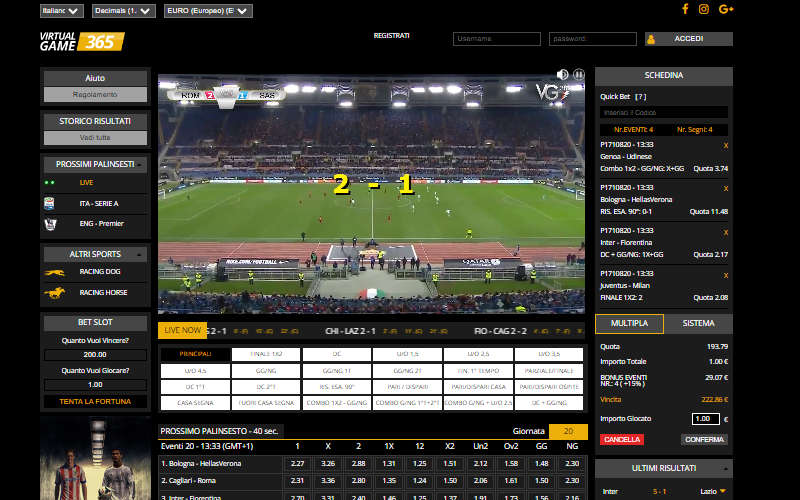Select Giornata 20 highlighted box
The width and height of the screenshot is (800, 500).
(568, 432)
